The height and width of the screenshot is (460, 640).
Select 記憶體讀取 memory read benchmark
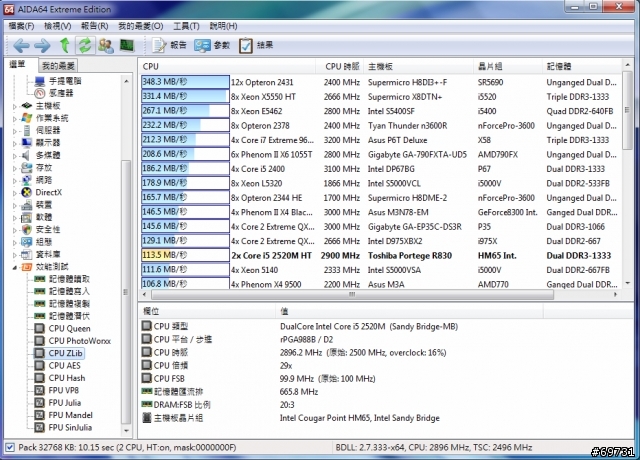69,279
